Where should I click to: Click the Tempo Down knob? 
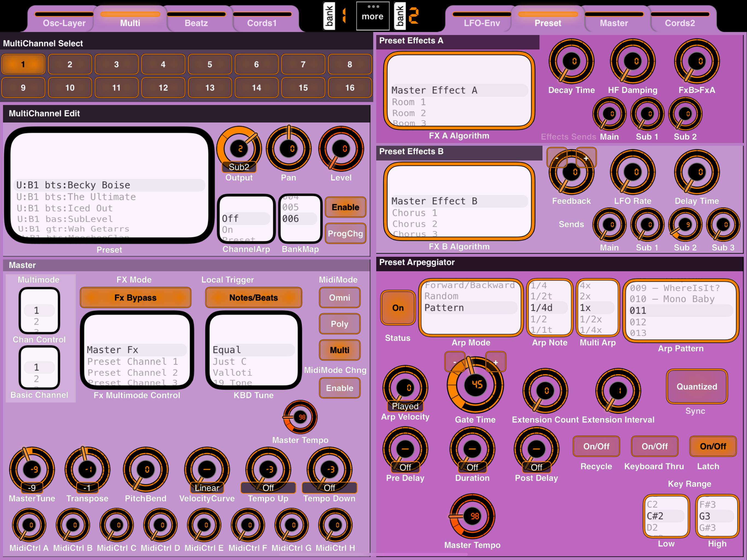[x=329, y=469]
